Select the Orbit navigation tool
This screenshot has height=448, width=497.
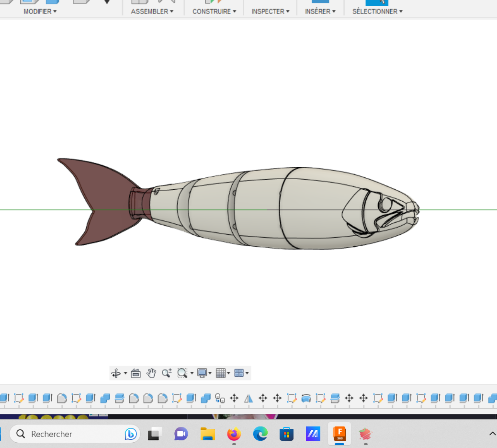(x=116, y=373)
